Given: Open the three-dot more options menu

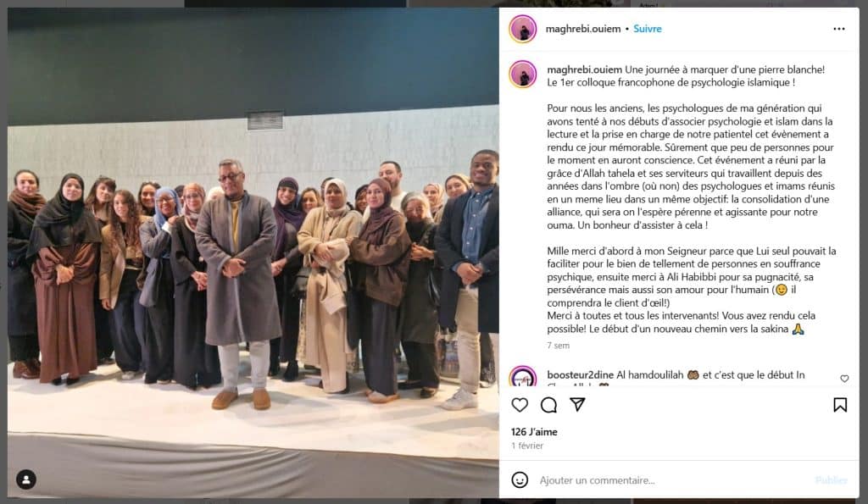Looking at the screenshot, I should pyautogui.click(x=839, y=29).
